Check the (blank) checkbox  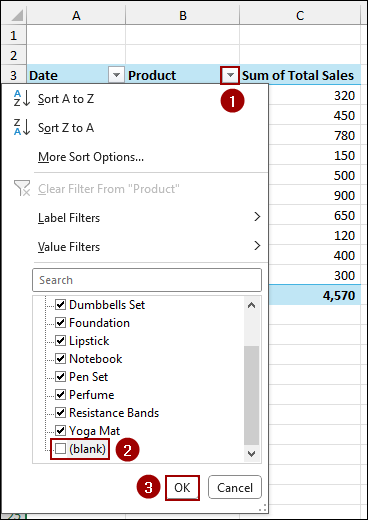[60, 449]
